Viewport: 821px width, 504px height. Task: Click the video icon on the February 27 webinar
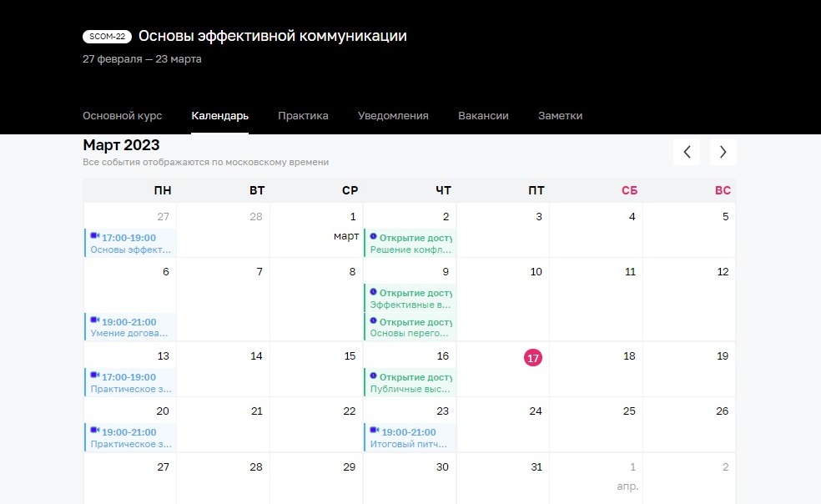94,236
